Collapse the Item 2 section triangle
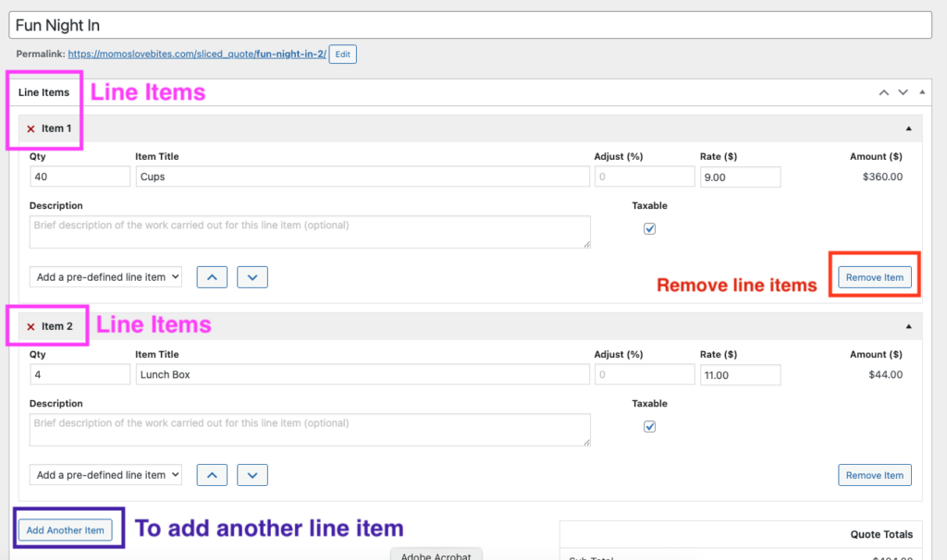The image size is (947, 560). coord(908,326)
